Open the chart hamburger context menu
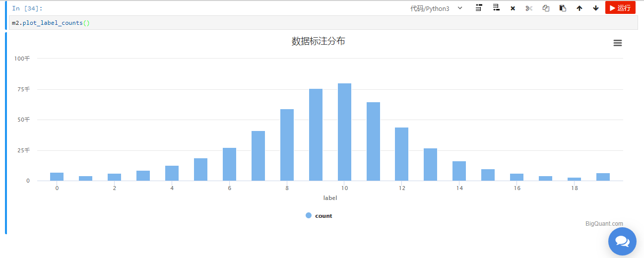This screenshot has width=644, height=258. point(618,43)
